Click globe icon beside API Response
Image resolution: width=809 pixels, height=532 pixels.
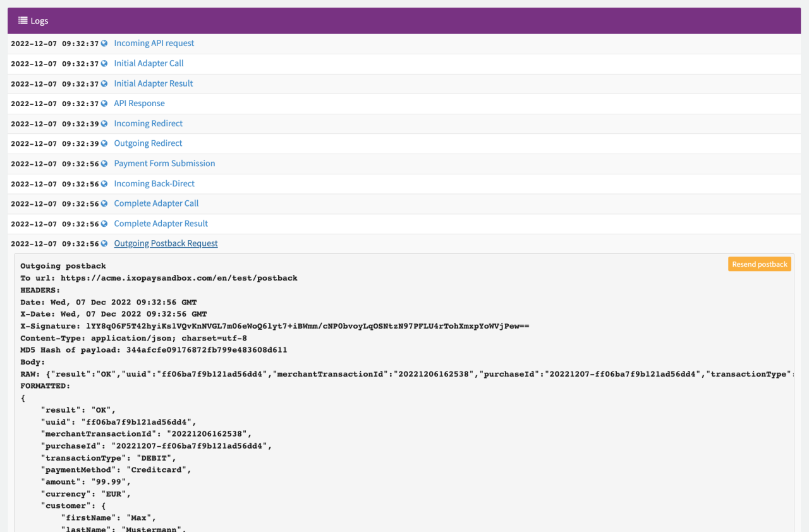(x=104, y=104)
